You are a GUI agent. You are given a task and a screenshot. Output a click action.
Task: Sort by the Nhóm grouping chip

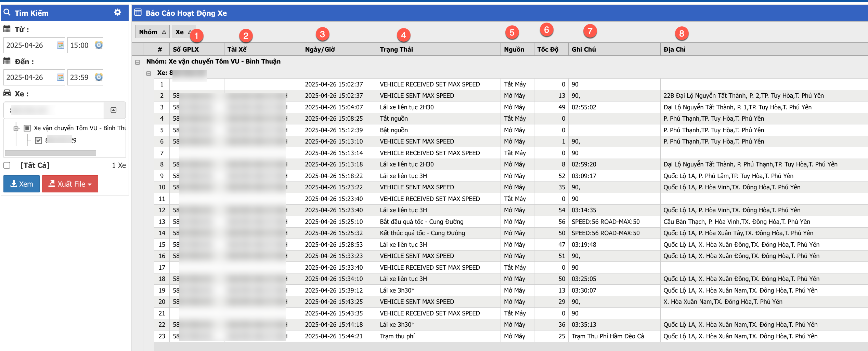(152, 32)
